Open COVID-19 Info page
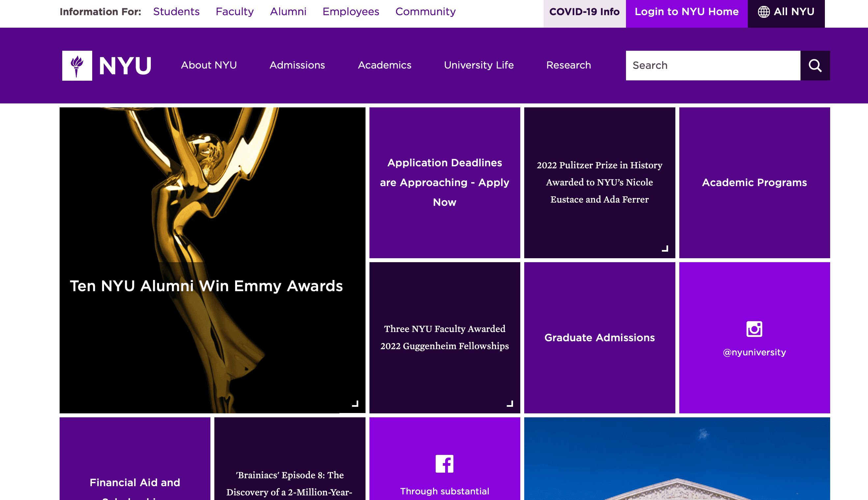Viewport: 868px width, 500px height. tap(584, 14)
